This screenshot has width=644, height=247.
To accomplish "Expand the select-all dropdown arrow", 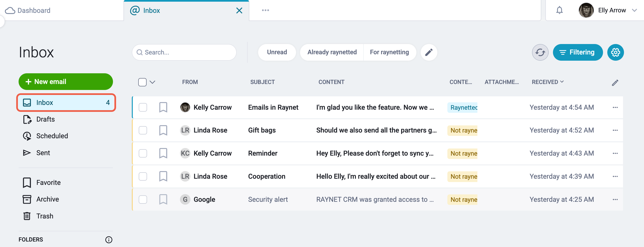I will [152, 82].
